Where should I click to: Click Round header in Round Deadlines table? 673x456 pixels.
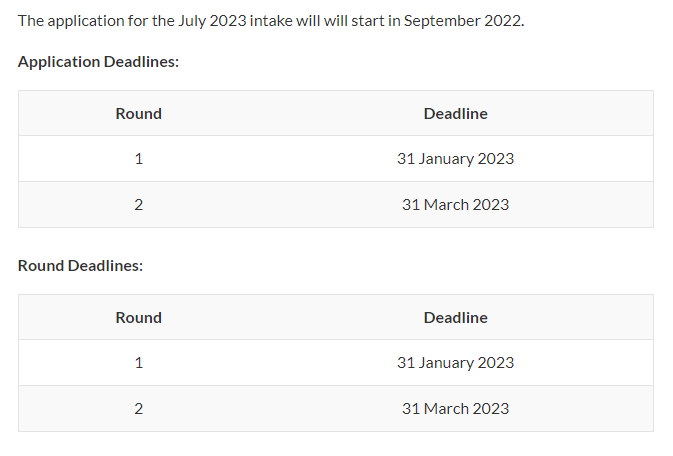tap(138, 318)
